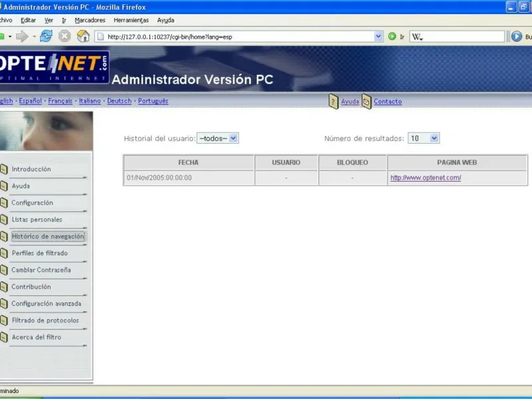Click the contact icon beside Contacto link
The height and width of the screenshot is (399, 532).
[366, 102]
